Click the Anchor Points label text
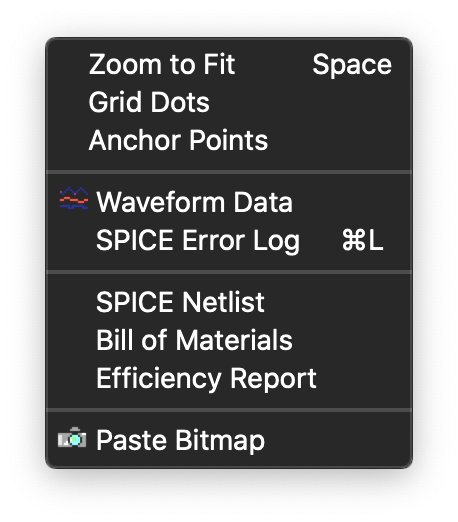Image resolution: width=458 pixels, height=522 pixels. pos(178,140)
